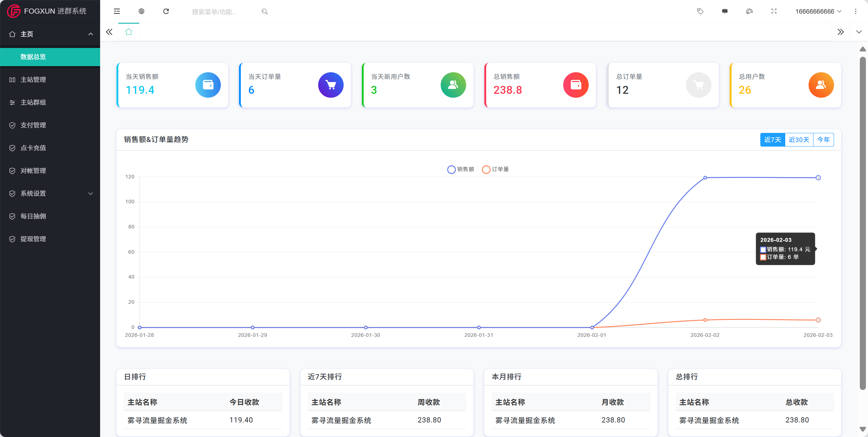Click 雾寻流量掘金系统 in 总排行 table
The image size is (868, 437).
709,420
